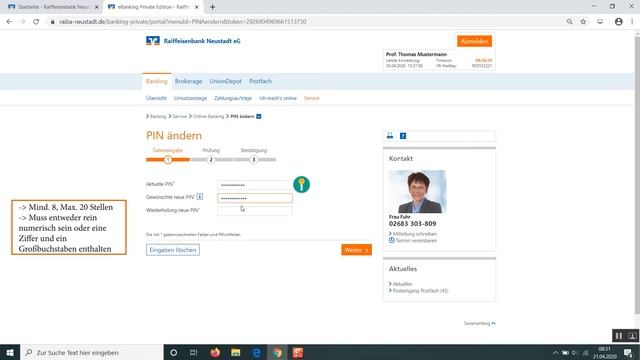Focus the Aktuelle PIN field
The image size is (640, 360).
click(255, 185)
